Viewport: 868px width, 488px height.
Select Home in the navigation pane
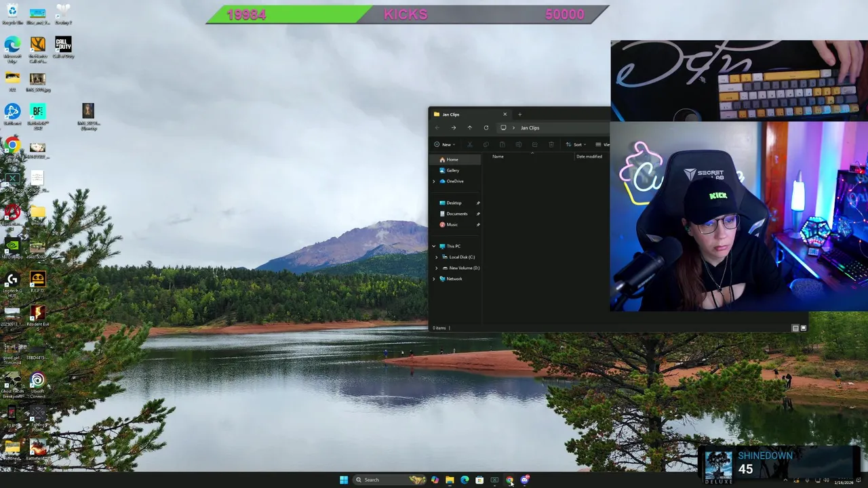[x=455, y=159]
